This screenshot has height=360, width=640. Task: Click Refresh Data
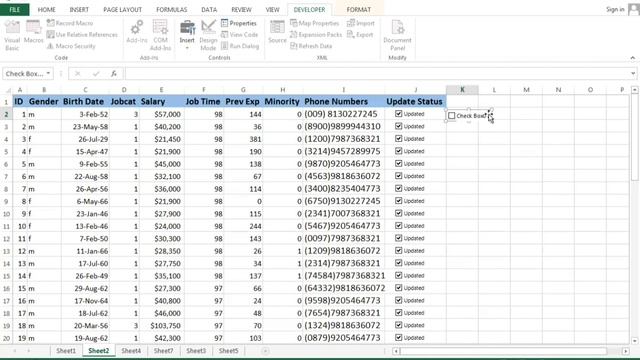[311, 46]
